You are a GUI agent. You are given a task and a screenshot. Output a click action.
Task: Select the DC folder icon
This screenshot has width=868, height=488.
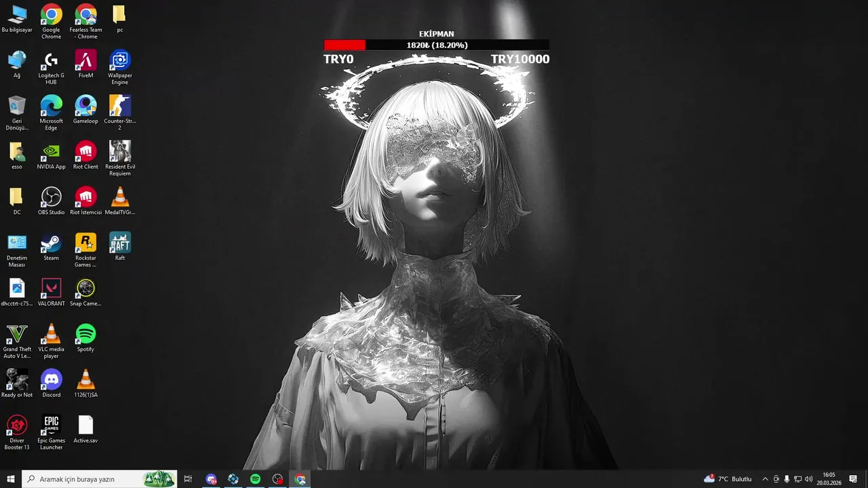17,201
